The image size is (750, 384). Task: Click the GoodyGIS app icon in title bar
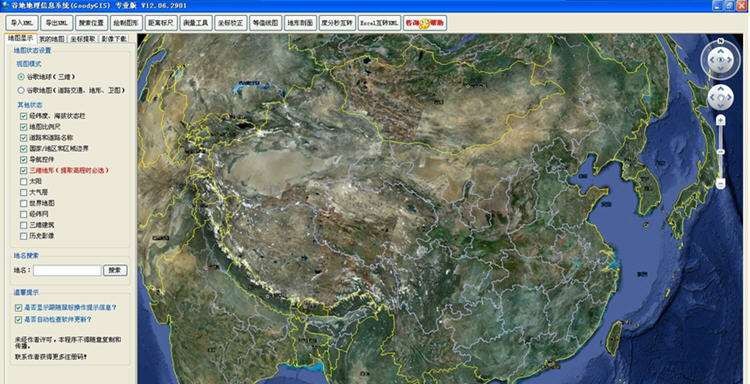[x=5, y=5]
